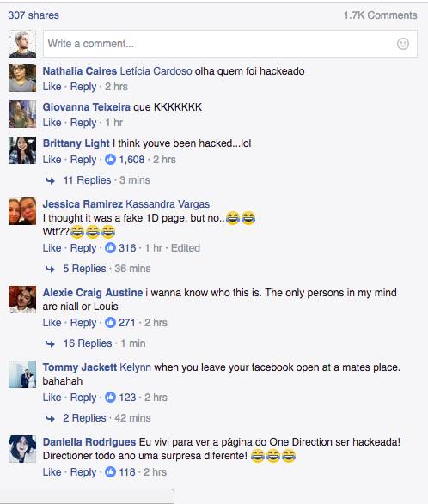The width and height of the screenshot is (428, 504).
Task: Reply to Giovanna Teixeira's comment
Action: pyautogui.click(x=83, y=123)
